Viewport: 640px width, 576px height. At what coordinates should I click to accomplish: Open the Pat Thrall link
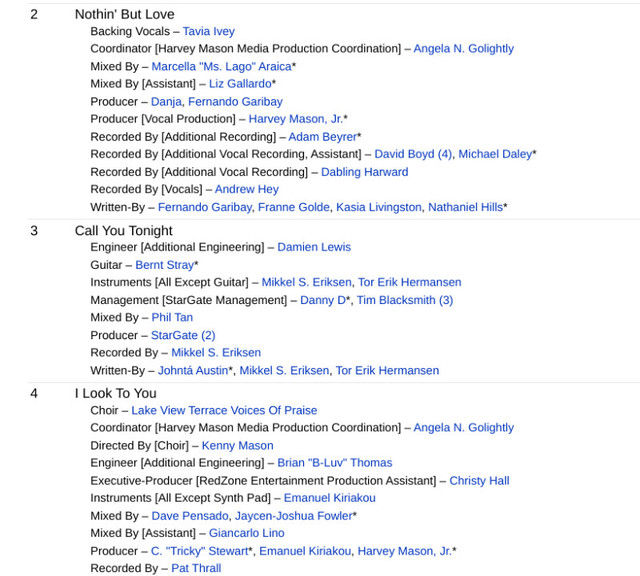point(196,568)
